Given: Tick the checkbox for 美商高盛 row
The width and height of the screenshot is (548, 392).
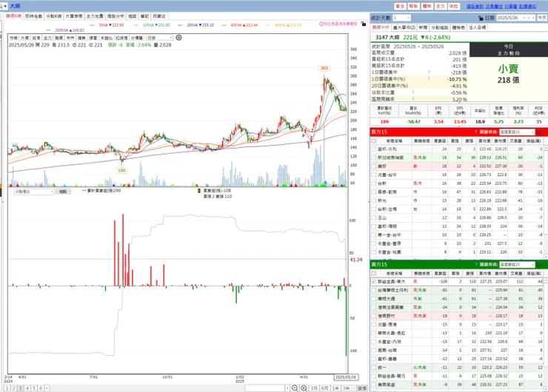Looking at the screenshot, I should click(x=374, y=385).
